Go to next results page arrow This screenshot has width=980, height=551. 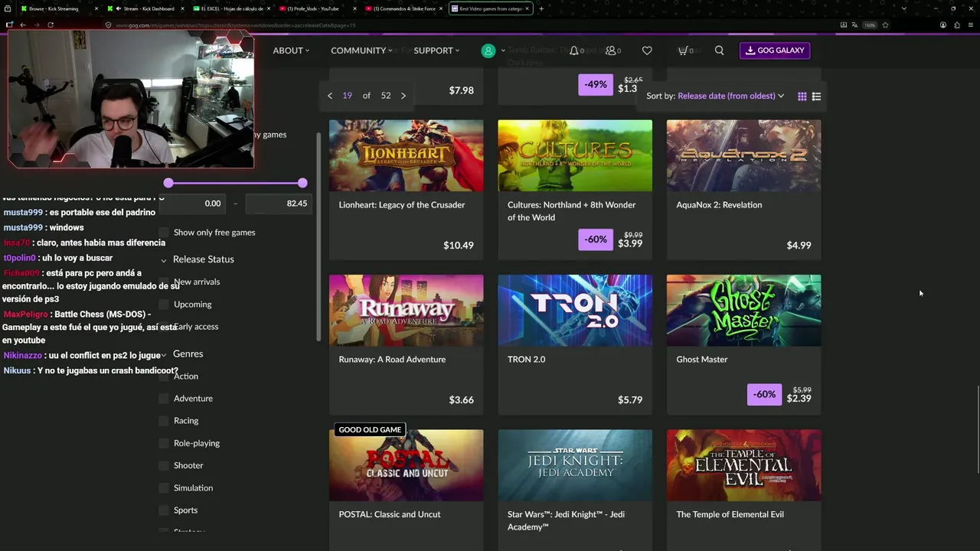[x=403, y=96]
